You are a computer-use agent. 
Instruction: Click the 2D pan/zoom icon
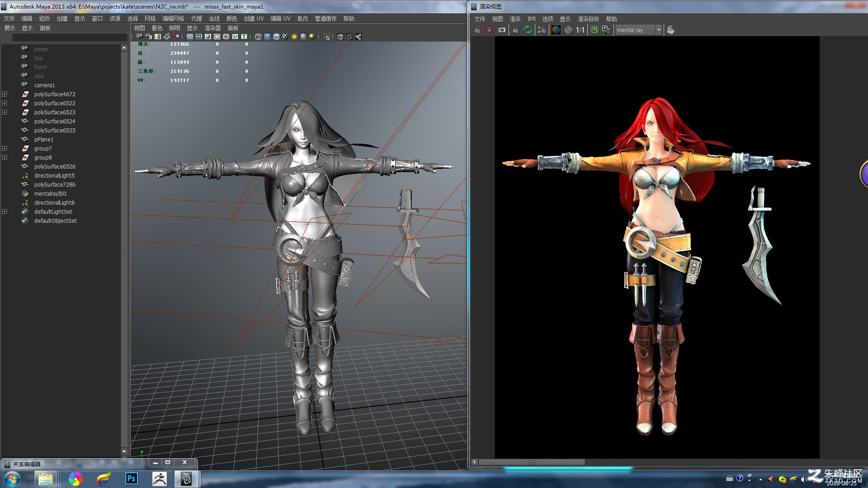coord(175,37)
